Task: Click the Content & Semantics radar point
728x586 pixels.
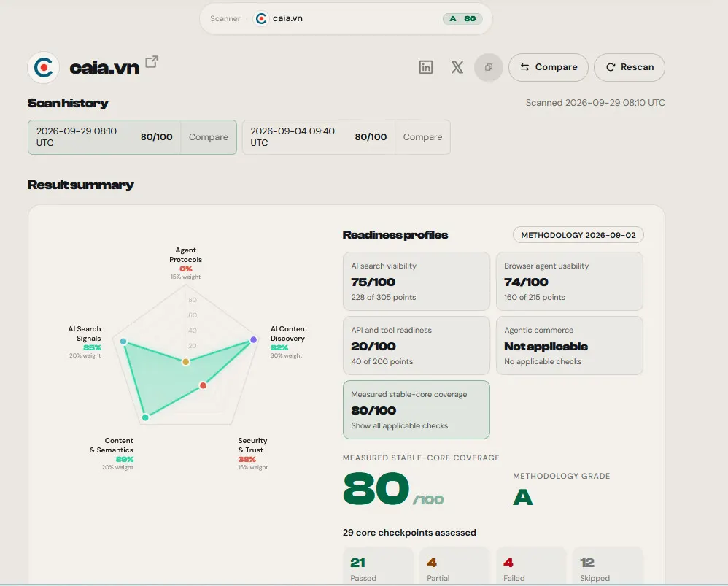Action: tap(145, 417)
